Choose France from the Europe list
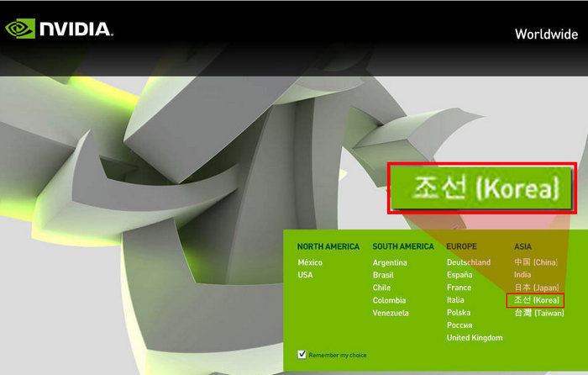Image resolution: width=588 pixels, height=375 pixels. (459, 288)
